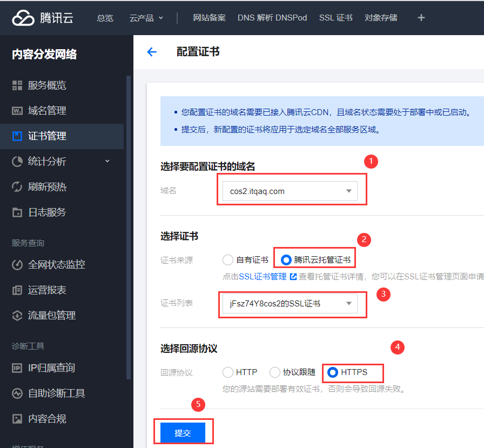Click the 证书管理 sidebar icon

17,136
